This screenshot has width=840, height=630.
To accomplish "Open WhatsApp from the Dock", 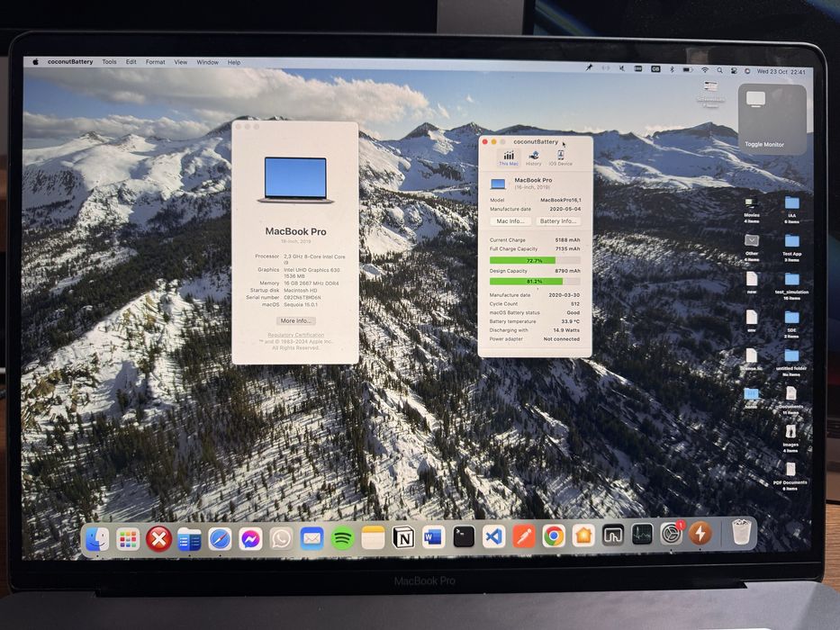I will [281, 538].
